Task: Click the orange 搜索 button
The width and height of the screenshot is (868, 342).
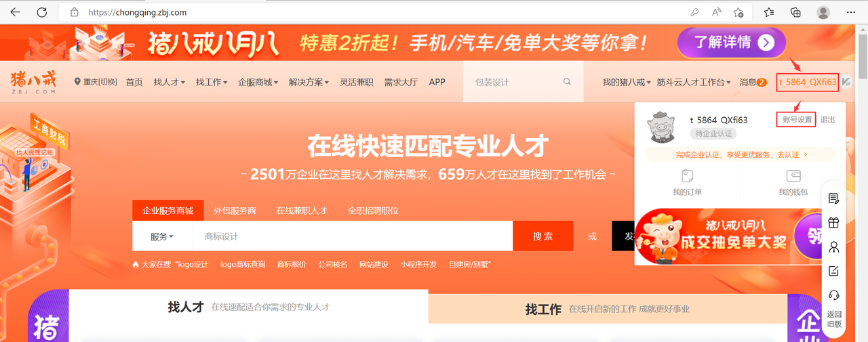Action: point(542,236)
